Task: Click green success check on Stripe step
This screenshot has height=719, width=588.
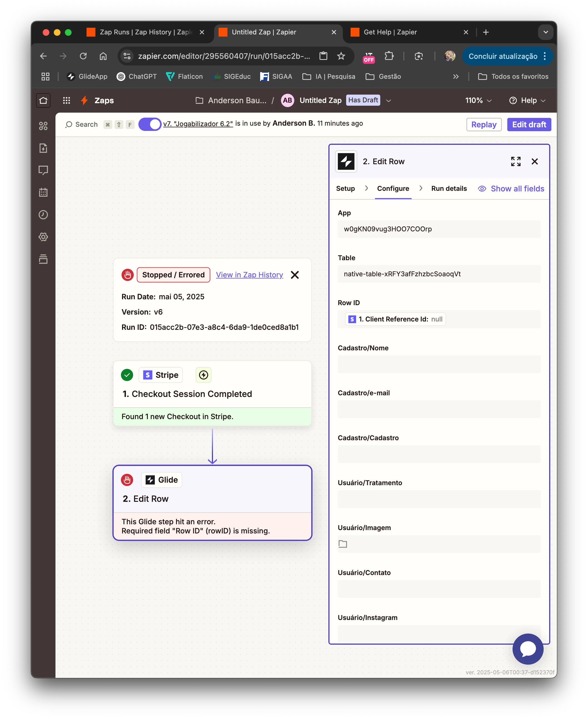Action: point(127,375)
